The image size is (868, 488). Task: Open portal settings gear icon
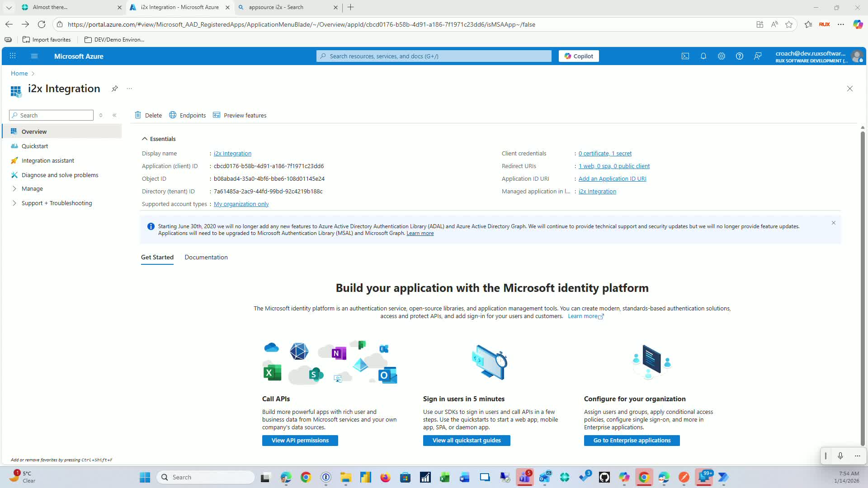(x=722, y=56)
